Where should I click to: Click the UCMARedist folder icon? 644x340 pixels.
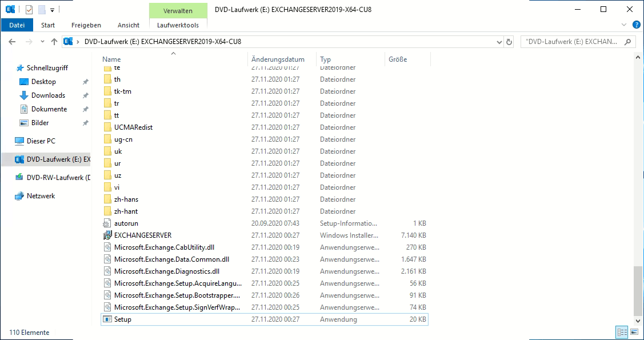pos(107,127)
